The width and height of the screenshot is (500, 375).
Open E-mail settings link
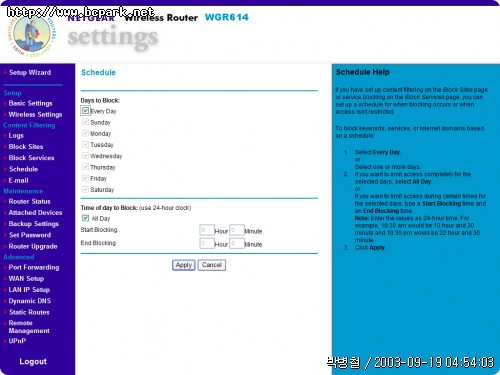pyautogui.click(x=18, y=181)
